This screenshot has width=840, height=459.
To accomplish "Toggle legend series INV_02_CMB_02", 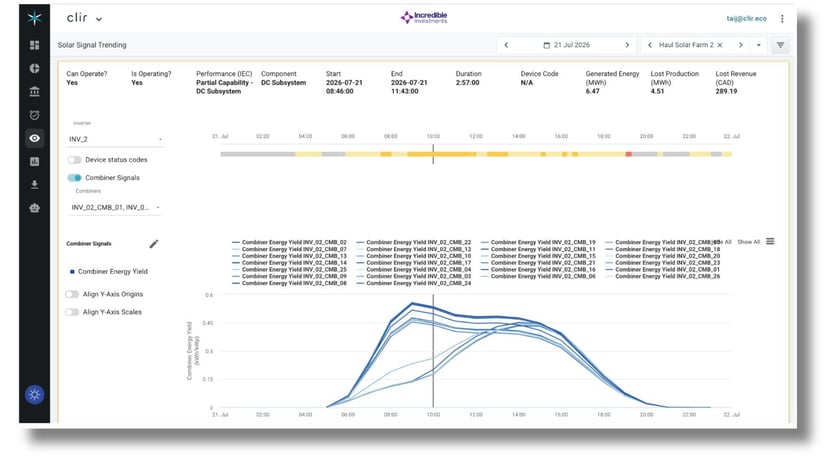I will click(289, 243).
